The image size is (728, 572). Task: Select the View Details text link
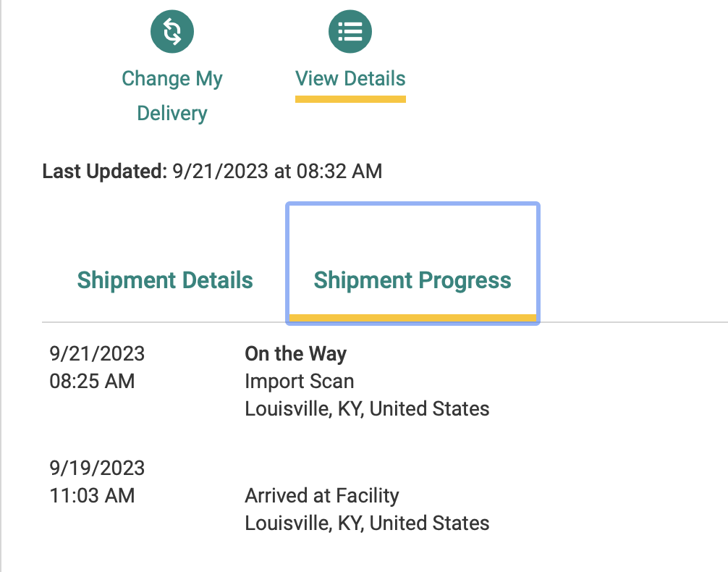[350, 78]
